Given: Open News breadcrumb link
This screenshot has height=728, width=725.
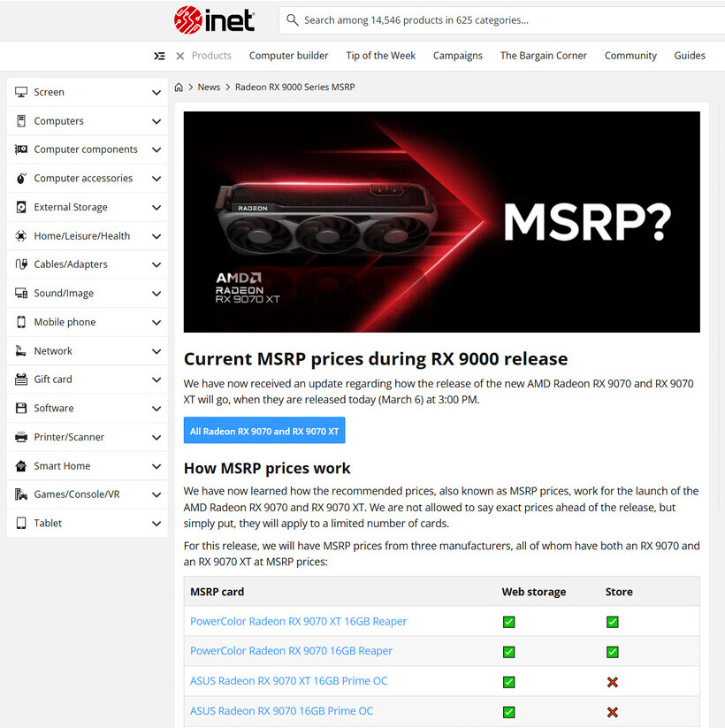Looking at the screenshot, I should pos(209,88).
